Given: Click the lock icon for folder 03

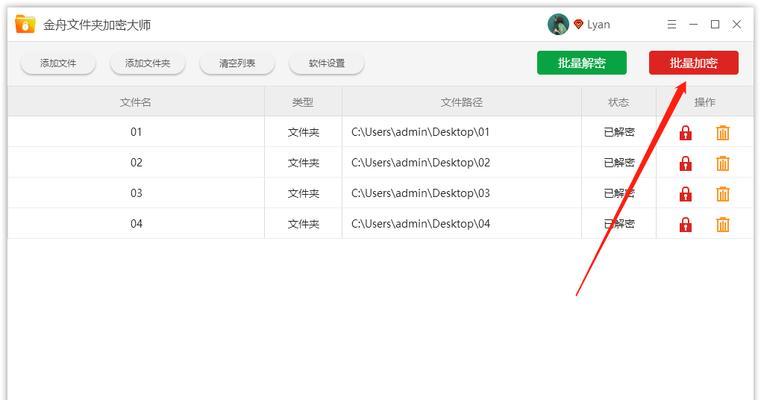Looking at the screenshot, I should coord(685,194).
